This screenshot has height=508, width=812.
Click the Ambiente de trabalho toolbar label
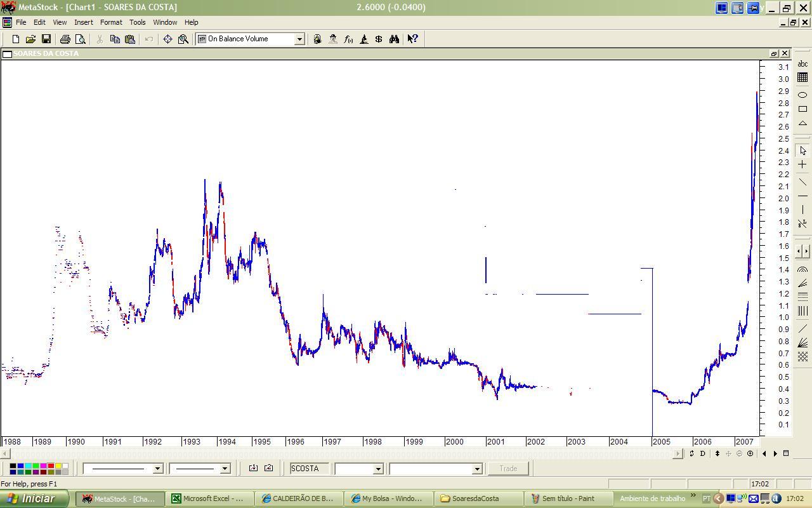pos(653,498)
